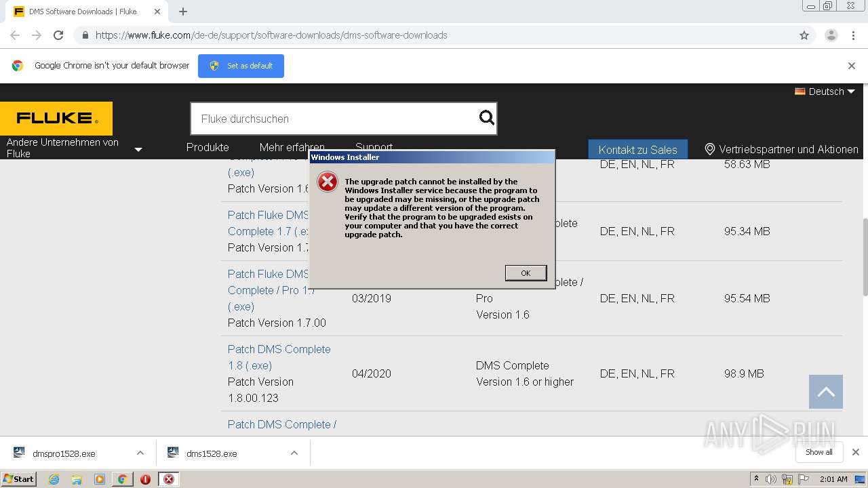The image size is (868, 488).
Task: Click the Fluke durchsuchen search field
Action: (x=336, y=119)
